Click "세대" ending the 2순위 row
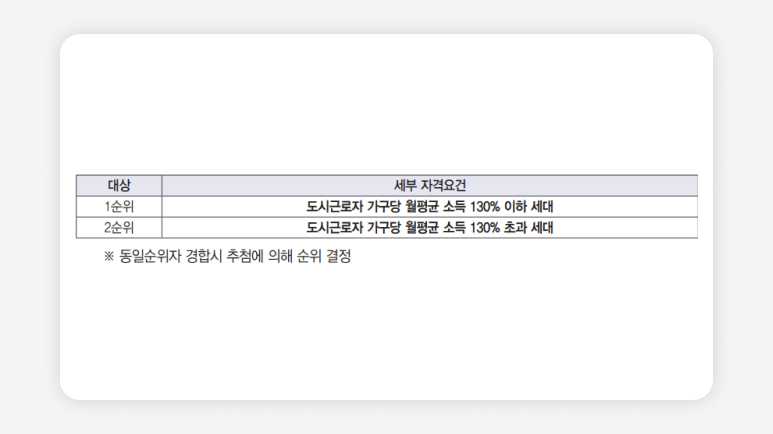This screenshot has height=434, width=773. click(542, 228)
